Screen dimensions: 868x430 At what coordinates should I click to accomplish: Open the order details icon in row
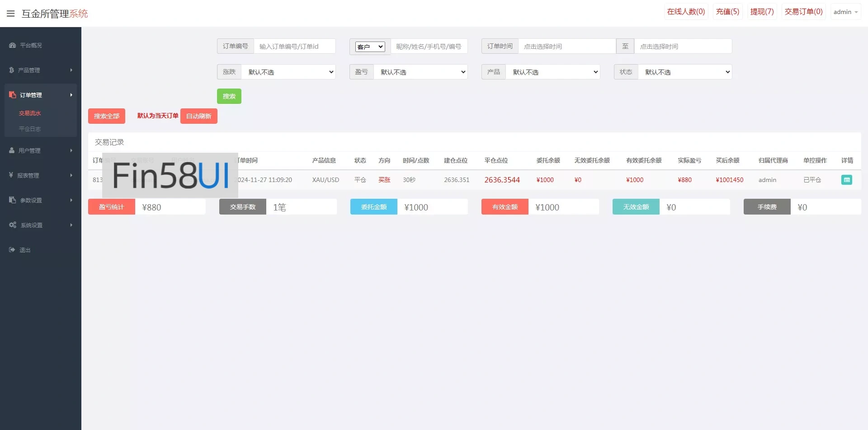846,180
